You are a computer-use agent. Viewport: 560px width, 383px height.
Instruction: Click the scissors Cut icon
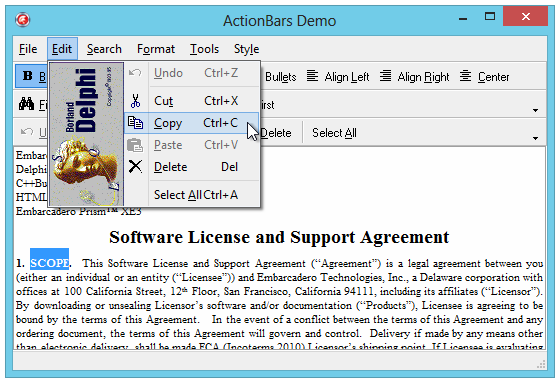(135, 101)
